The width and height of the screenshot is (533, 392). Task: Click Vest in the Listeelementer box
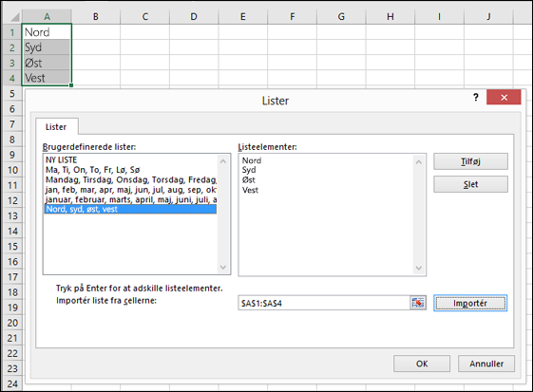(x=250, y=190)
